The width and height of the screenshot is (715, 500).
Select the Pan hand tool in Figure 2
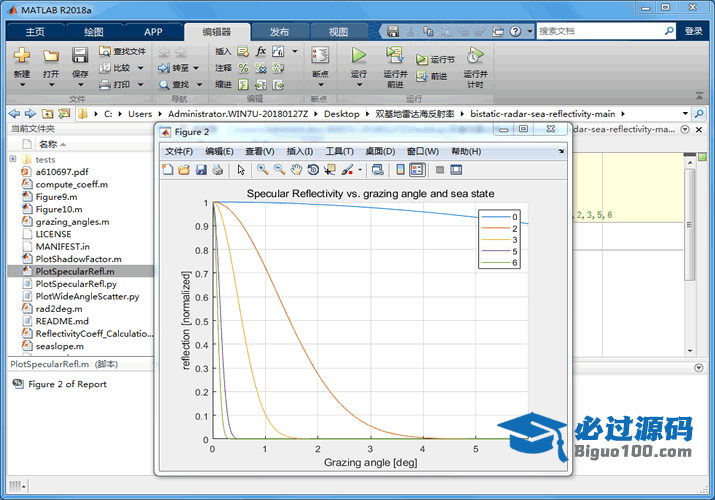point(296,170)
